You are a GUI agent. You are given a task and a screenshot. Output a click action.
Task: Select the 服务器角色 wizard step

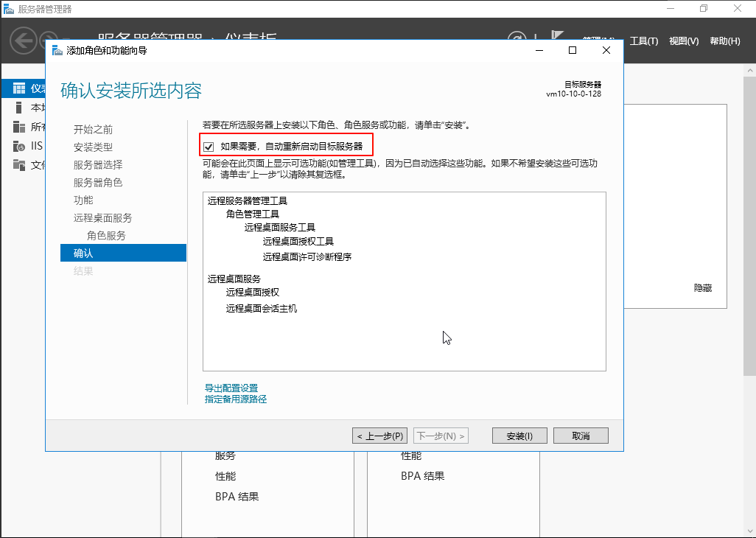pyautogui.click(x=98, y=183)
